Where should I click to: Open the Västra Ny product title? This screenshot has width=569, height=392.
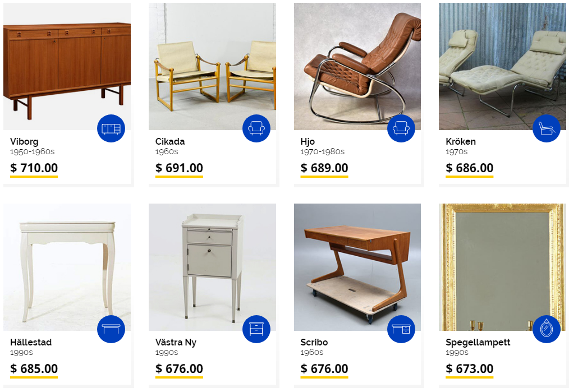pos(176,342)
